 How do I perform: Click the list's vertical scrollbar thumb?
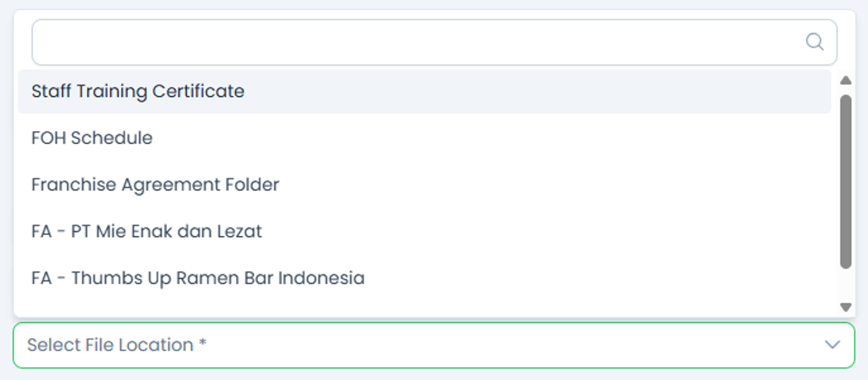pyautogui.click(x=845, y=181)
